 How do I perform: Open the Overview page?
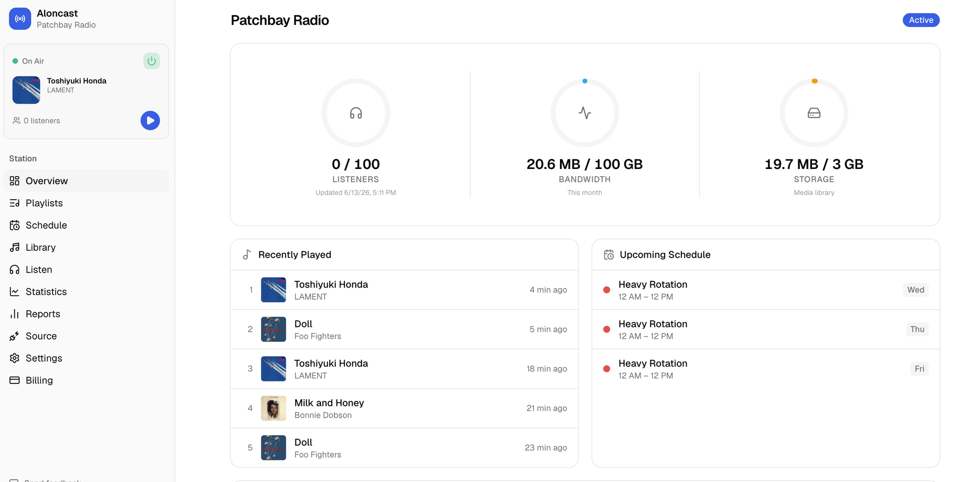(86, 181)
